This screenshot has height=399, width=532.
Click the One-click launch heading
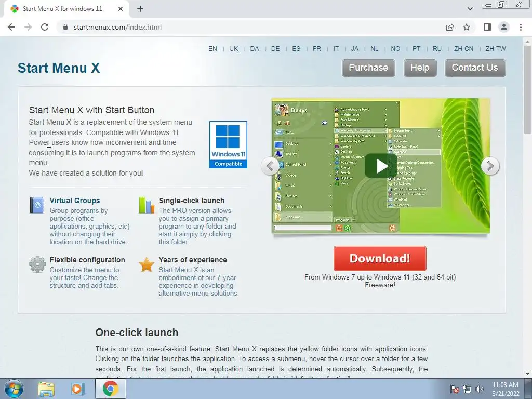coord(137,332)
